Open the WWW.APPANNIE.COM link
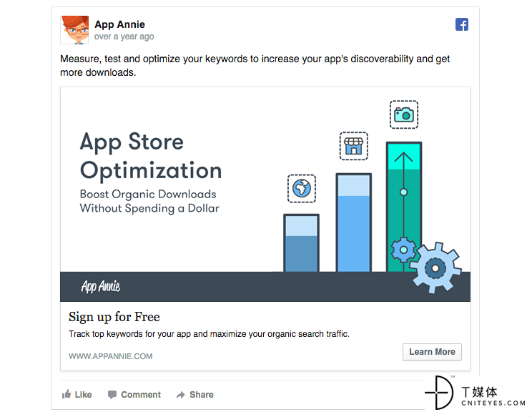 coord(111,356)
